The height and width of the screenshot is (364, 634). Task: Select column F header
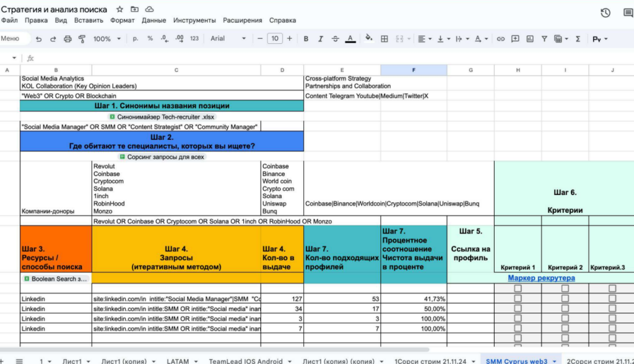[414, 70]
